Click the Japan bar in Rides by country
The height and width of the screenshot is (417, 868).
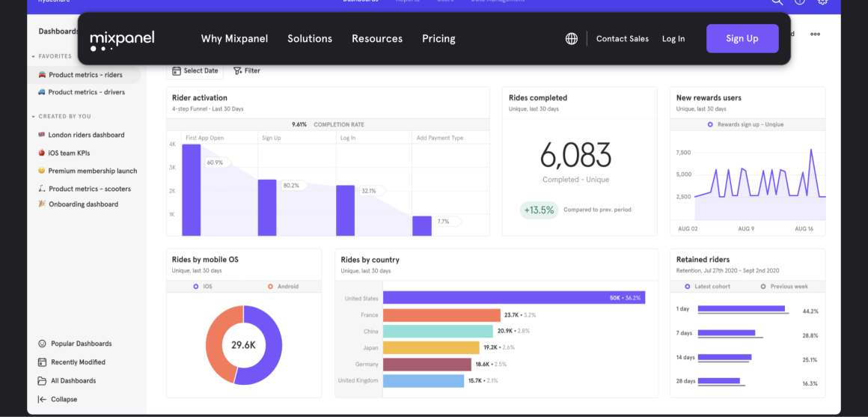coord(431,348)
